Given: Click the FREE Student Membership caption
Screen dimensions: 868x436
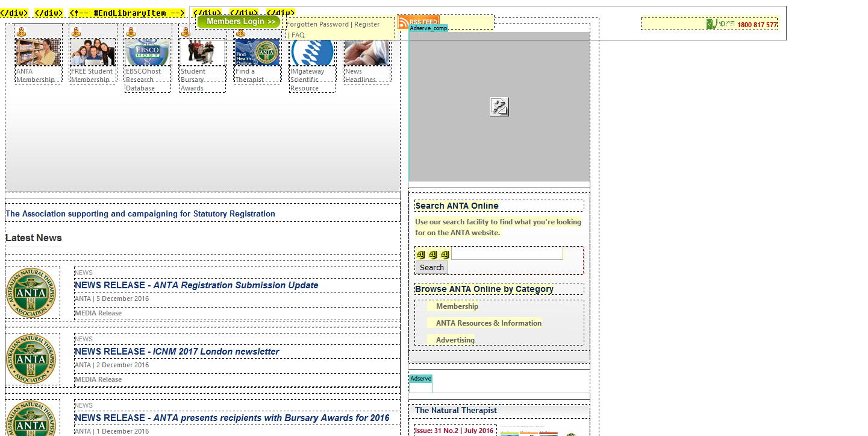Looking at the screenshot, I should tap(92, 75).
